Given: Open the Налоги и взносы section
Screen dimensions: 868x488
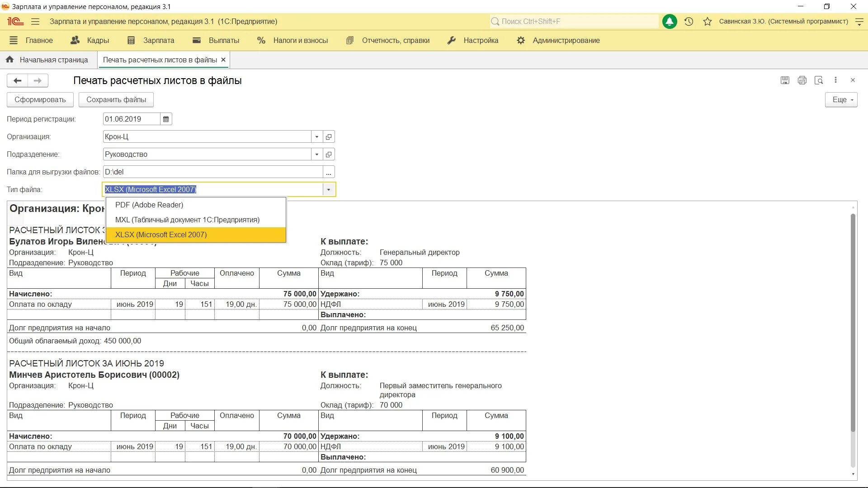Looking at the screenshot, I should [x=292, y=41].
